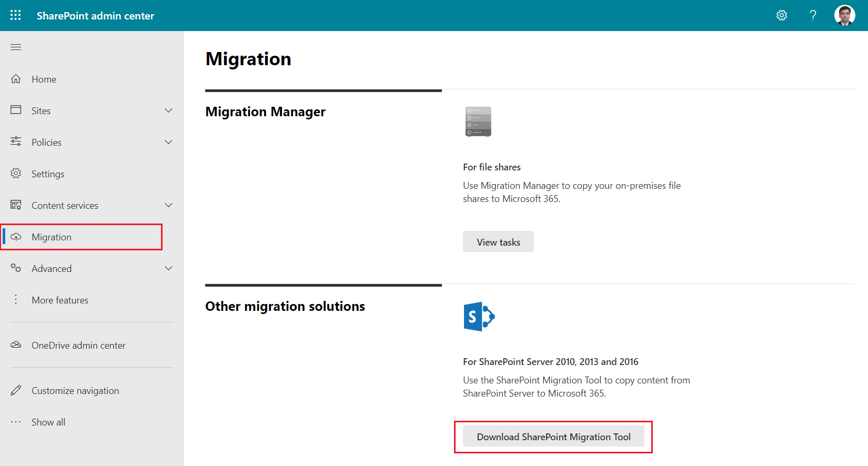Expand the Policies section chevron
868x466 pixels.
[x=168, y=142]
